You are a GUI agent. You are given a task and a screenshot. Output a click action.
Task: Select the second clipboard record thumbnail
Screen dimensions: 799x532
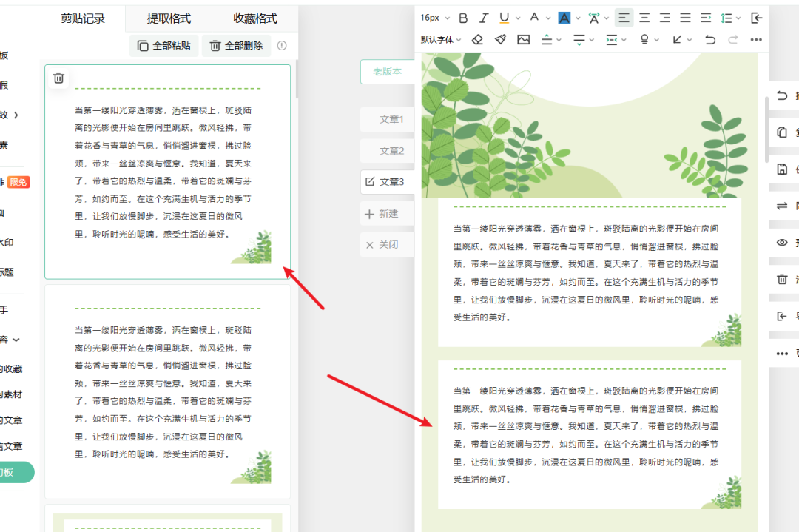point(167,391)
